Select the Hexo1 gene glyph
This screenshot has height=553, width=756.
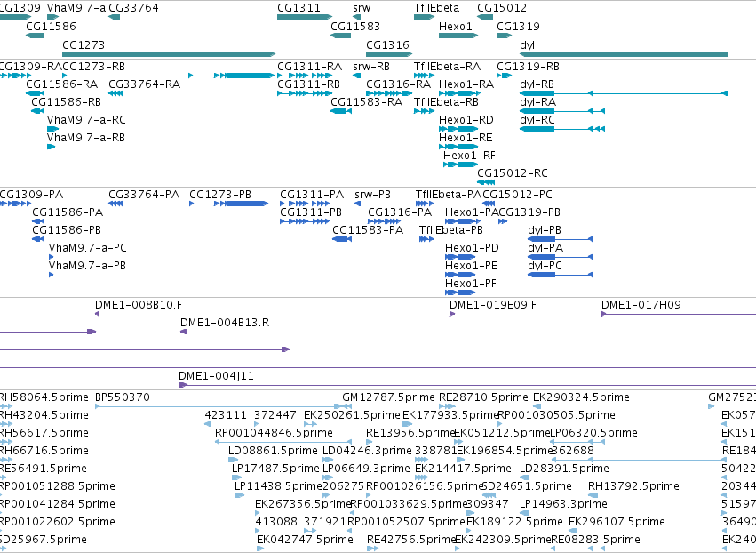[458, 36]
